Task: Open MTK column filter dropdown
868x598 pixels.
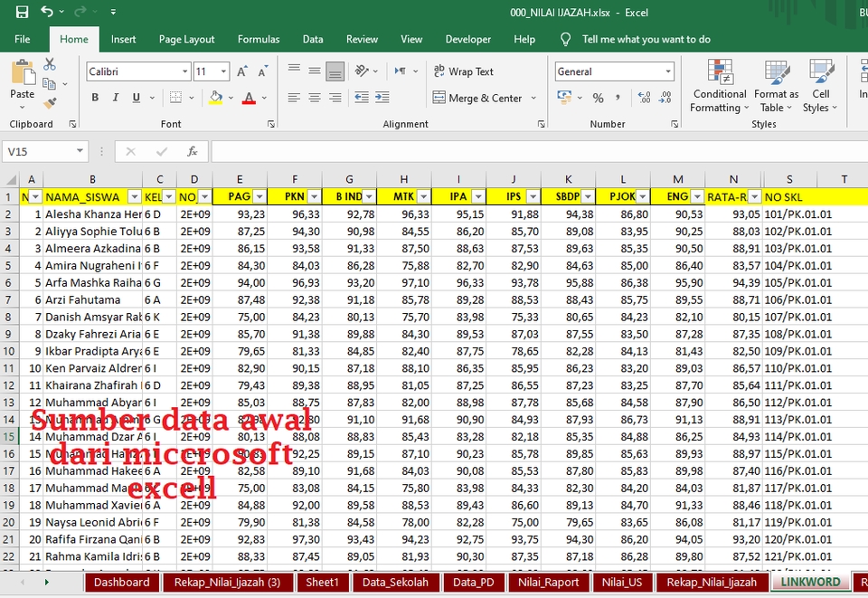Action: pos(424,196)
